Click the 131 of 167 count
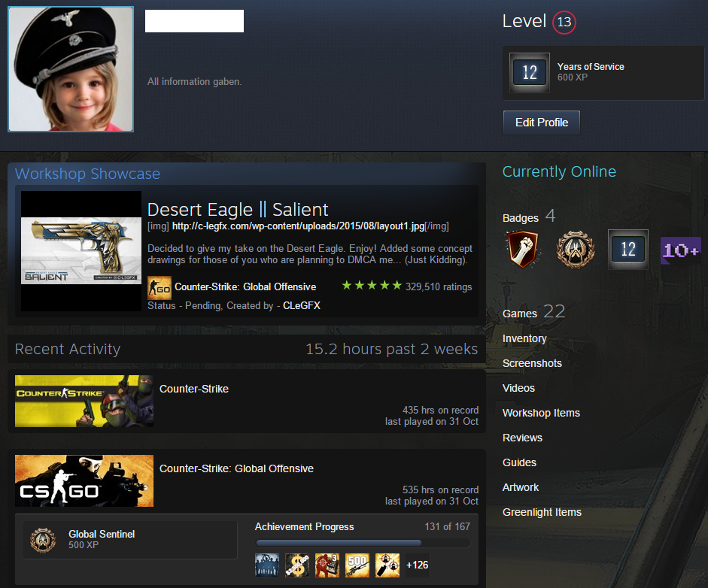 pos(447,526)
